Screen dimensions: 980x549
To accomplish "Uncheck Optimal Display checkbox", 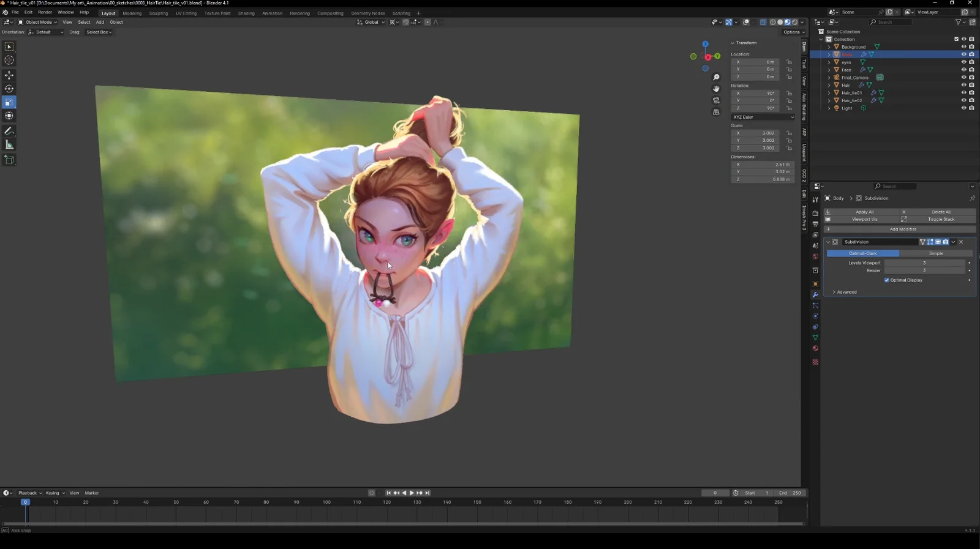I will 886,280.
